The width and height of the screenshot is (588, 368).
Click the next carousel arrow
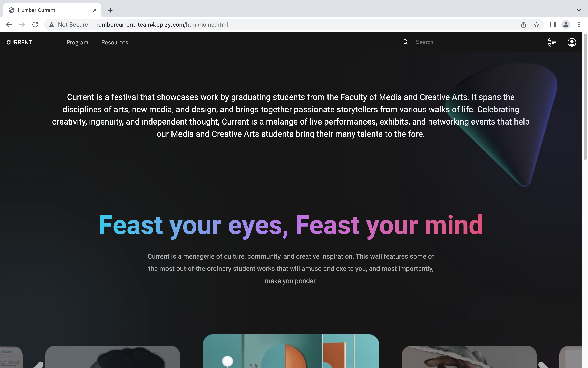pyautogui.click(x=543, y=365)
